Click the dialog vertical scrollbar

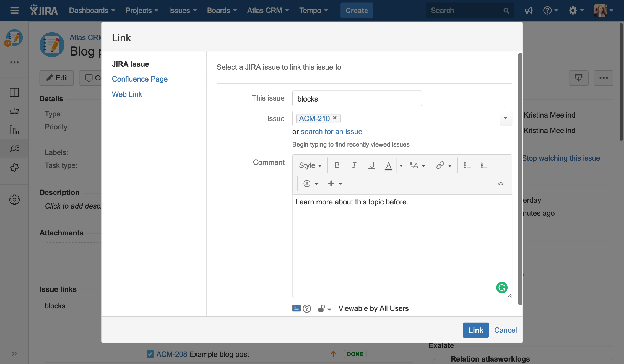pos(520,179)
